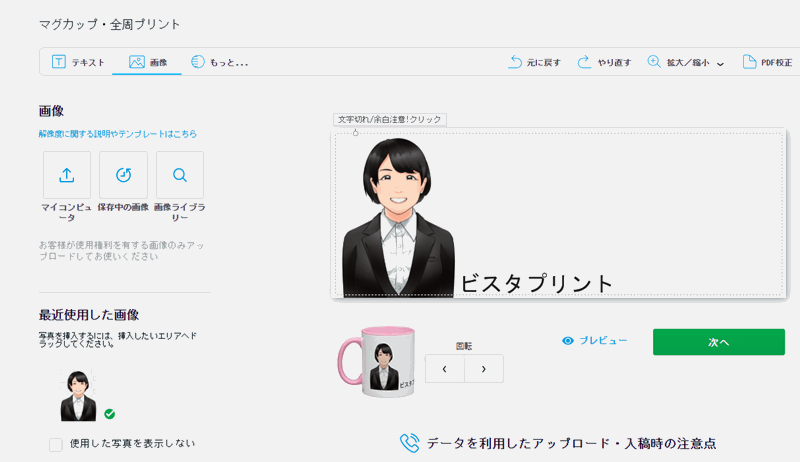Click the 元に戻す undo icon
This screenshot has height=462, width=800.
pyautogui.click(x=516, y=62)
